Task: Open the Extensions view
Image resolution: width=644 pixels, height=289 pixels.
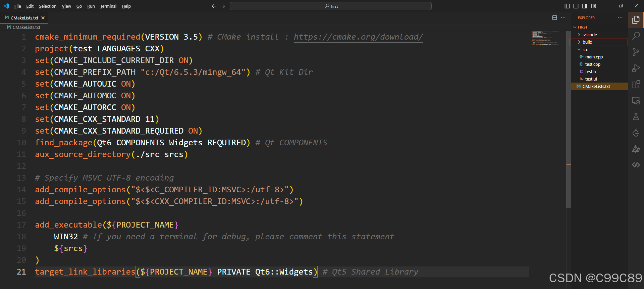Action: click(x=636, y=84)
